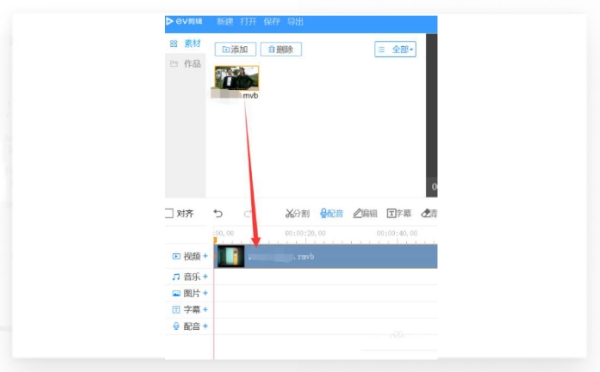This screenshot has height=372, width=600.
Task: Switch to the 作品 works tab
Action: pyautogui.click(x=186, y=64)
